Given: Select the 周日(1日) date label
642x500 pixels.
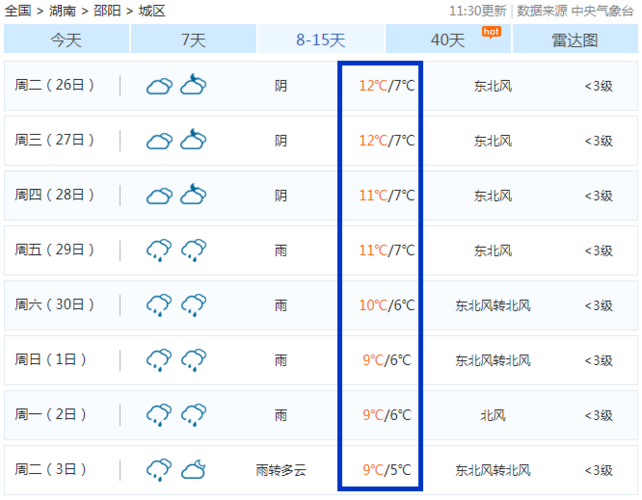Looking at the screenshot, I should 50,360.
